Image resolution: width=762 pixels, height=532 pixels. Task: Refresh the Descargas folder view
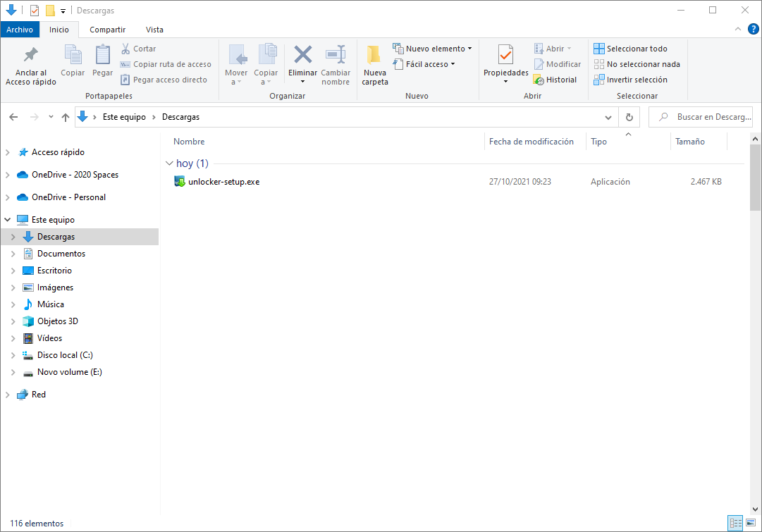coord(629,117)
